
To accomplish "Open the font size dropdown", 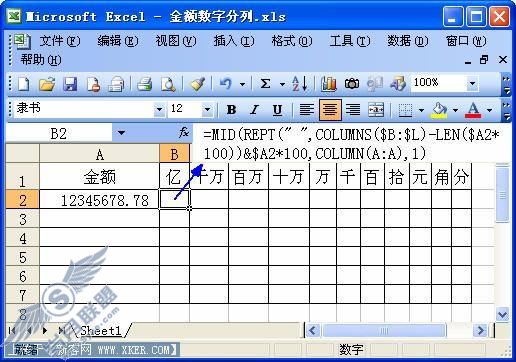I will [207, 109].
